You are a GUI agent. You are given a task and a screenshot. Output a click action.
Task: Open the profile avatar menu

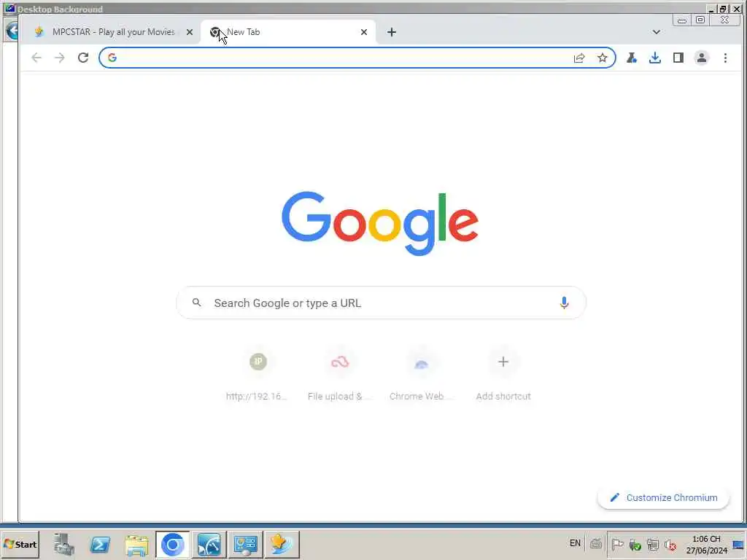click(x=702, y=58)
